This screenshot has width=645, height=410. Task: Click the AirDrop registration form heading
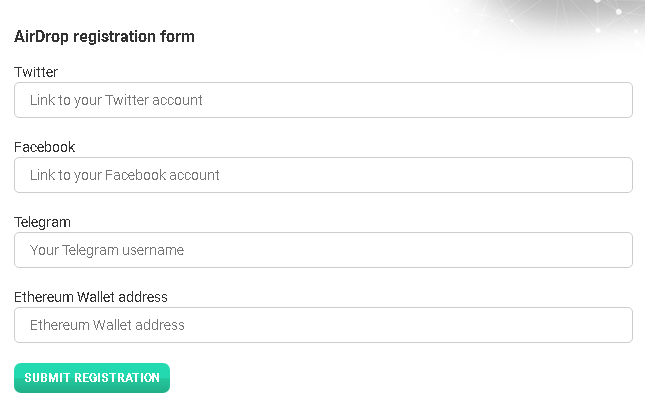104,37
